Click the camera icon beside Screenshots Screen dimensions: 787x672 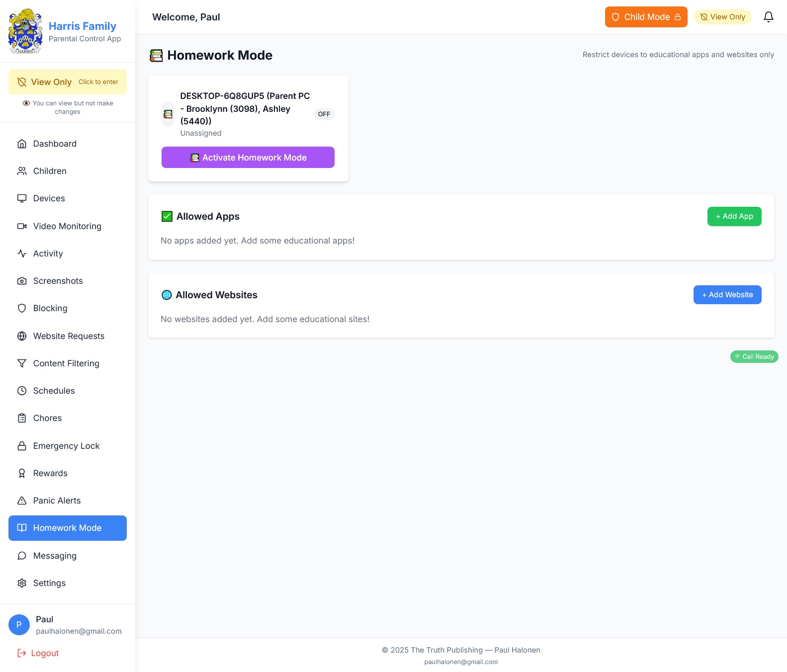pos(22,281)
